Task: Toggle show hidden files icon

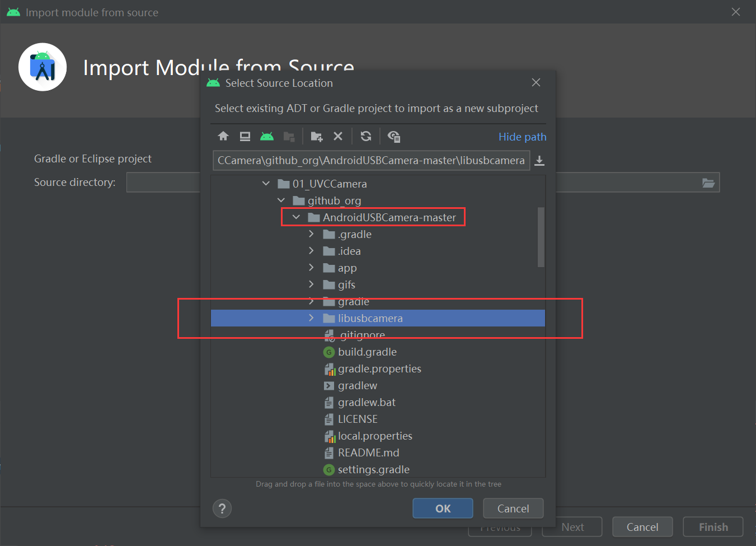Action: click(x=394, y=136)
